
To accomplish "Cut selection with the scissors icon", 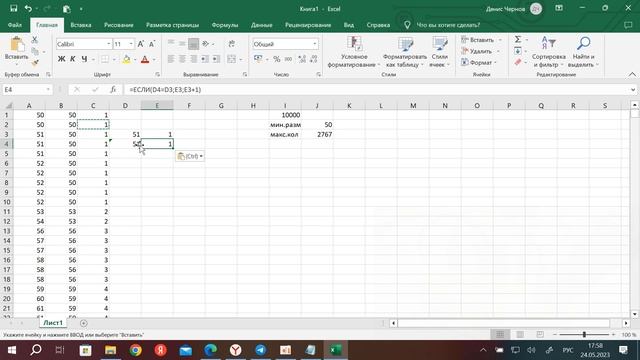I will coord(35,40).
